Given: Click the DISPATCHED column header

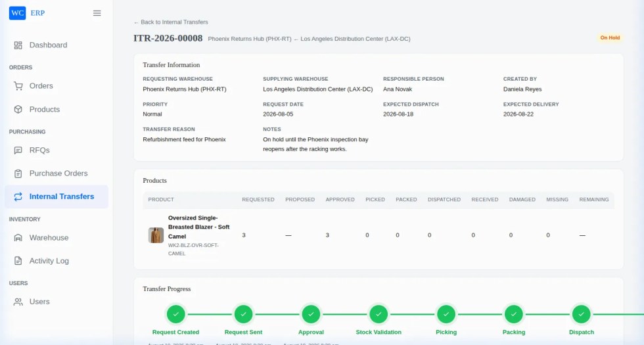Looking at the screenshot, I should coord(444,200).
